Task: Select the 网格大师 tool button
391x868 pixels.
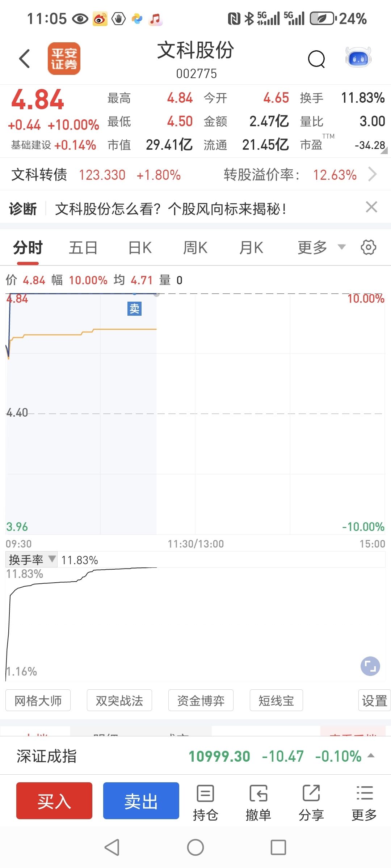Action: pos(38,701)
